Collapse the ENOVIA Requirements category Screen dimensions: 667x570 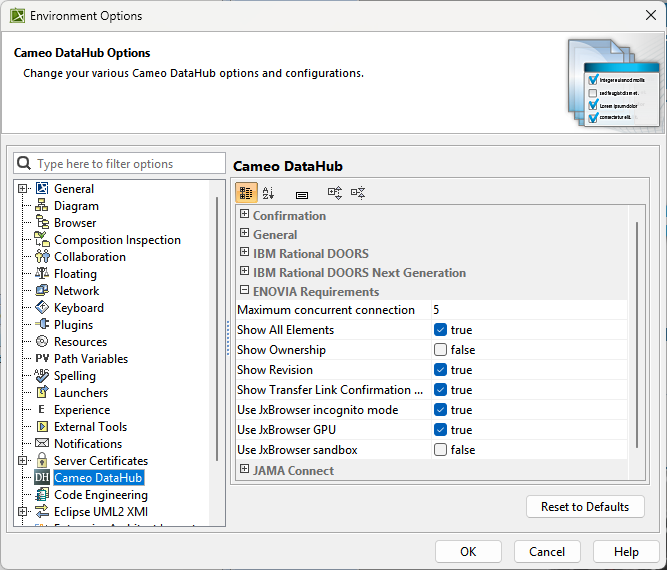[244, 292]
